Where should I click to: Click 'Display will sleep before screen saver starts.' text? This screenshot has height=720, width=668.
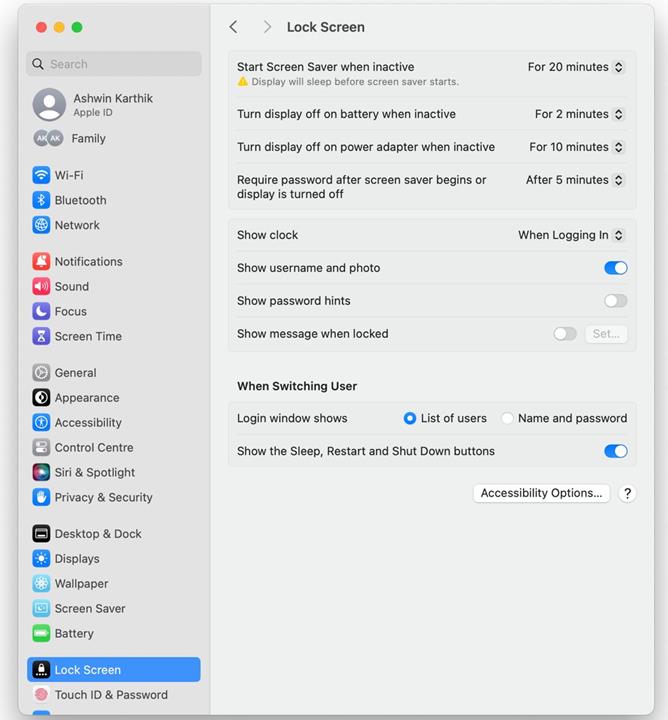[x=355, y=82]
